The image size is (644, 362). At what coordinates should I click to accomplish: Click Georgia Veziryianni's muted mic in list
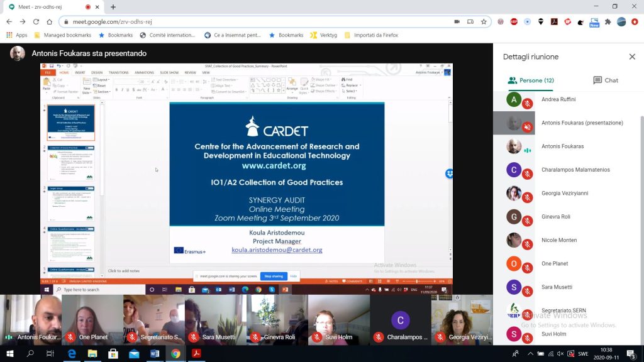[x=528, y=197]
